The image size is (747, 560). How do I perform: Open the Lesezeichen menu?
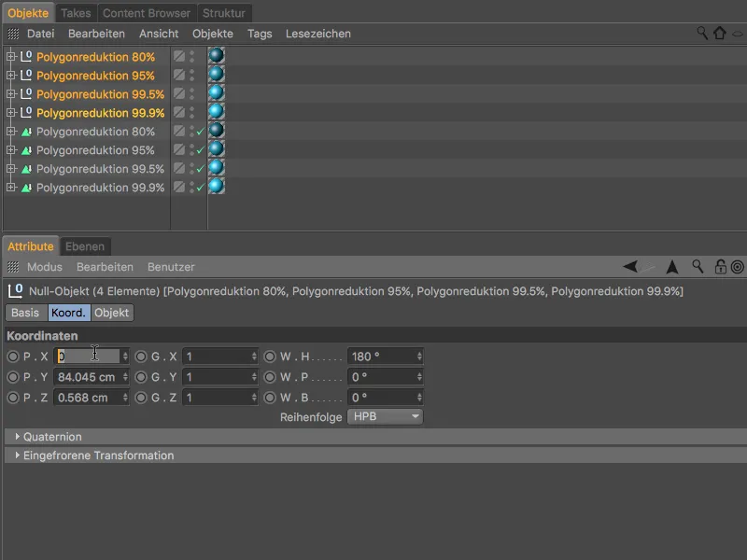pyautogui.click(x=318, y=34)
